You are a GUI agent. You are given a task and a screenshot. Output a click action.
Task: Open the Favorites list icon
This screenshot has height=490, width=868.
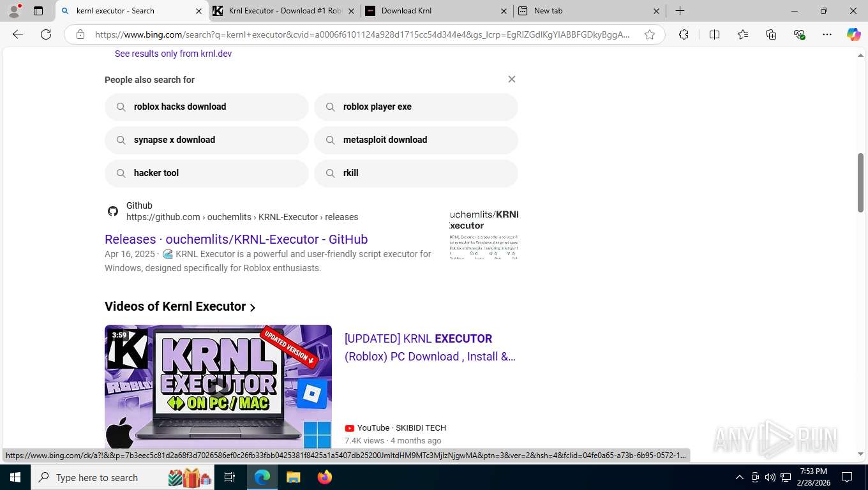(743, 34)
